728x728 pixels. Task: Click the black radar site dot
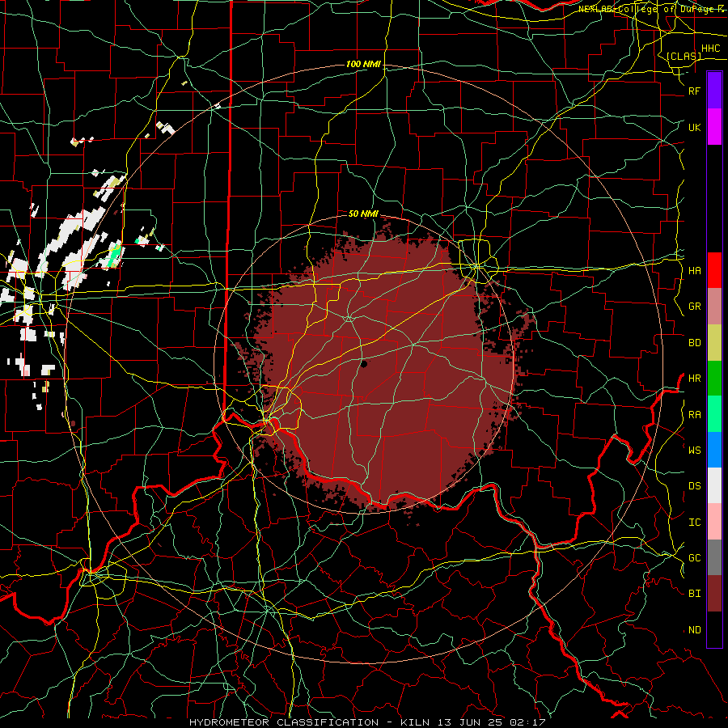pyautogui.click(x=364, y=365)
